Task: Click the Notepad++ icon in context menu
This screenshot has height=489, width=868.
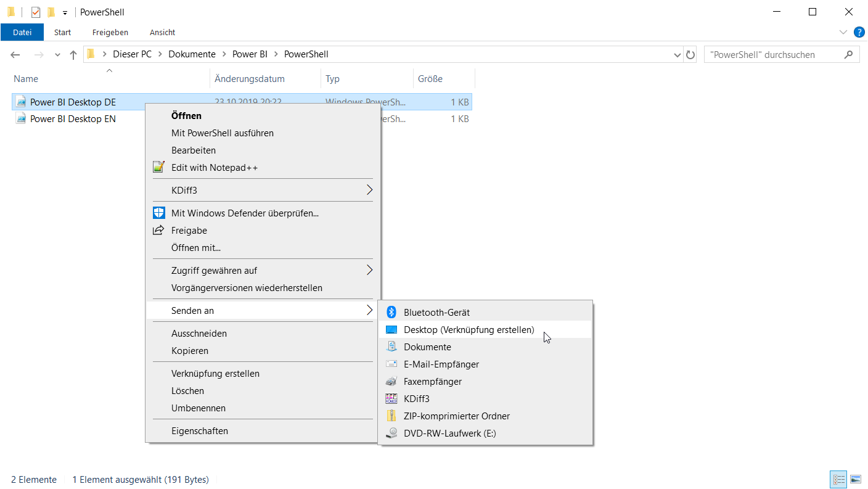Action: coord(159,167)
